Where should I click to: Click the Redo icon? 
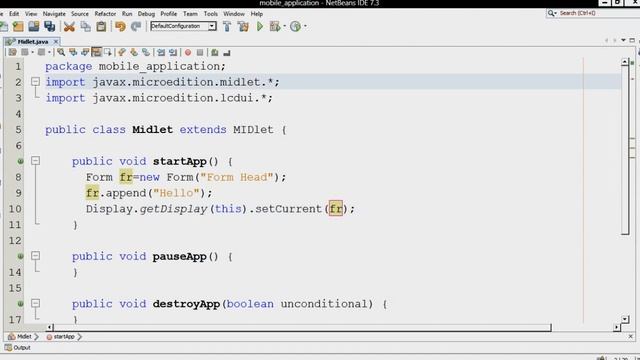pos(136,27)
